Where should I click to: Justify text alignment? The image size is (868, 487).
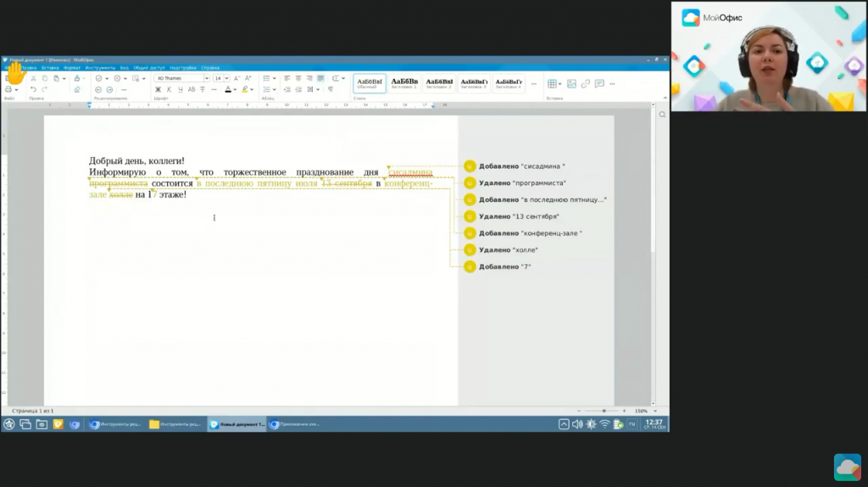(320, 79)
